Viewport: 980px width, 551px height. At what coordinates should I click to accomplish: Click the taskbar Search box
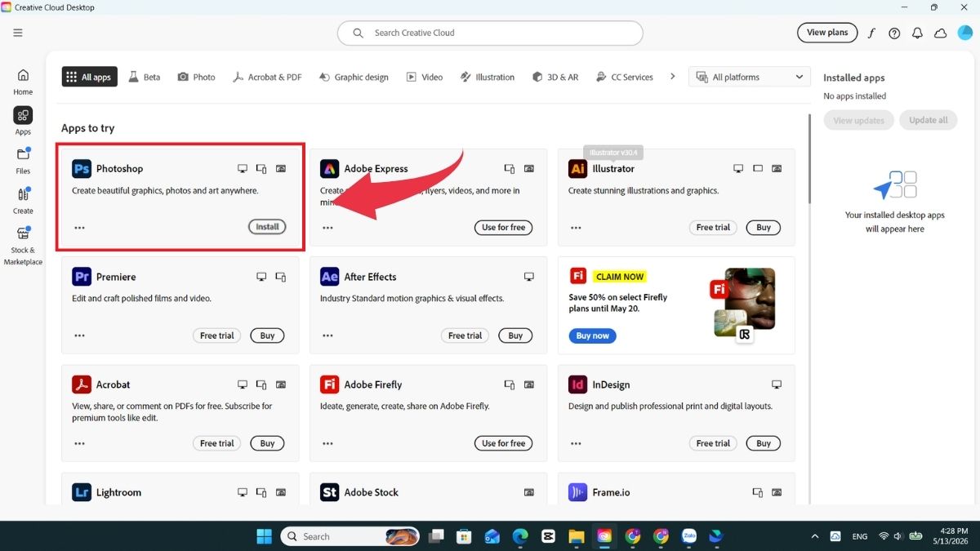coord(350,536)
